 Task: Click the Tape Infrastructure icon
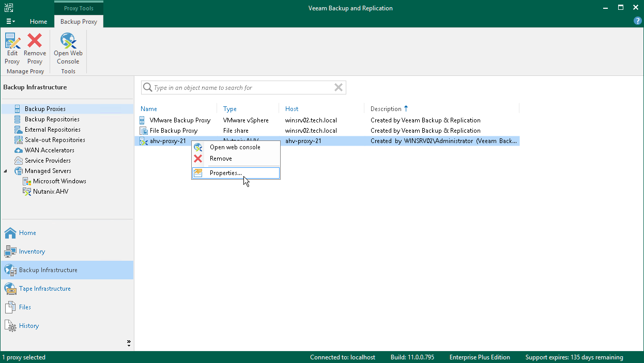point(10,289)
